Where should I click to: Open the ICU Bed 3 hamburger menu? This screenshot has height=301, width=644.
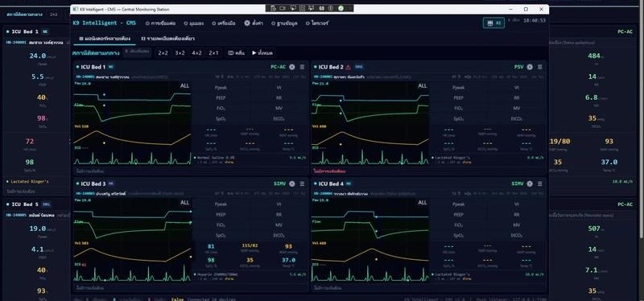coord(303,183)
